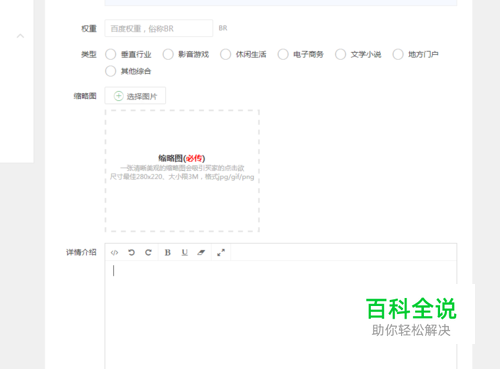
Task: Select the 影音游戏 radio option
Action: [168, 54]
